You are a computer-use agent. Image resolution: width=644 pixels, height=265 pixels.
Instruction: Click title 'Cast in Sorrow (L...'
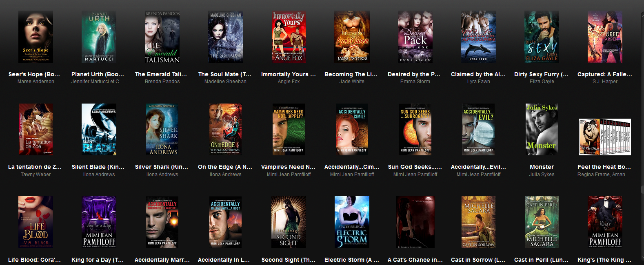[478, 260]
